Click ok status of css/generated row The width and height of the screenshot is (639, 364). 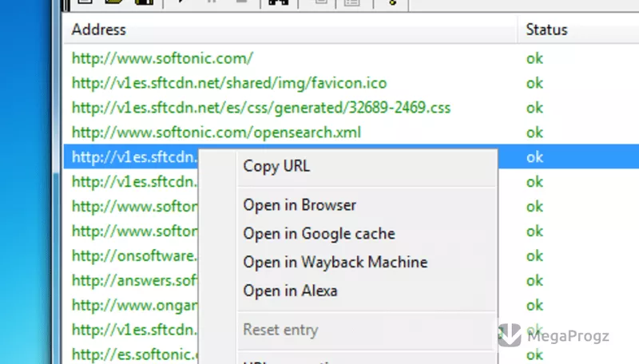click(534, 108)
